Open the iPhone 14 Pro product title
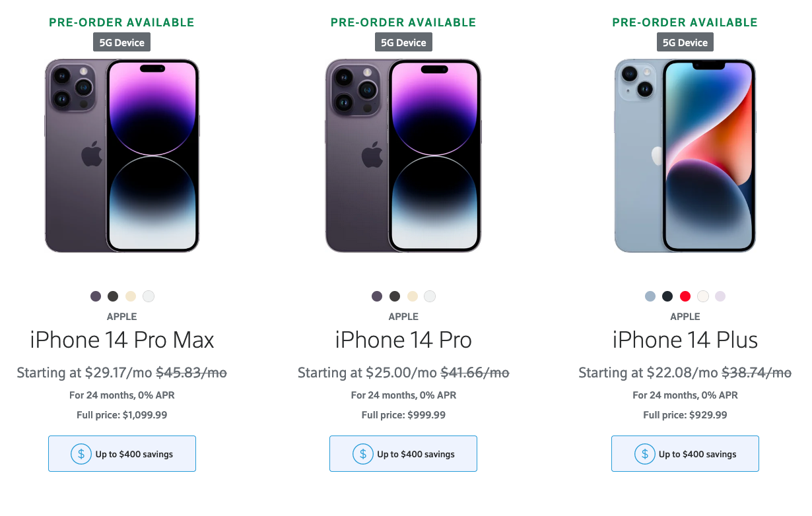 pos(403,340)
